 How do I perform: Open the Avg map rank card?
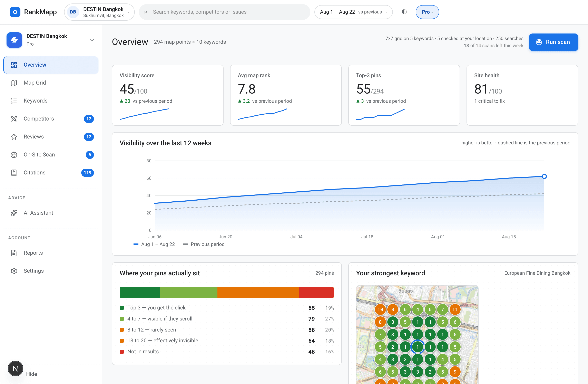click(286, 95)
